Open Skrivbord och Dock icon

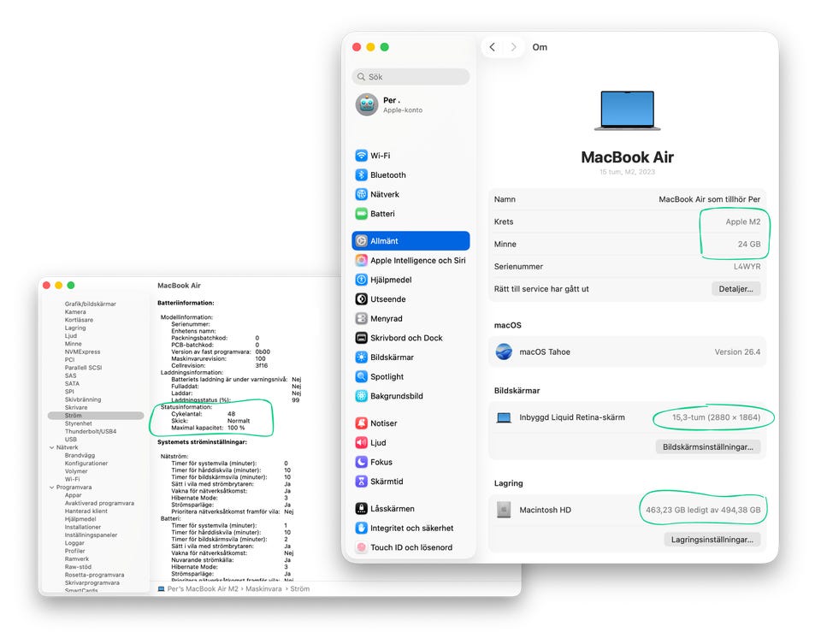click(361, 338)
